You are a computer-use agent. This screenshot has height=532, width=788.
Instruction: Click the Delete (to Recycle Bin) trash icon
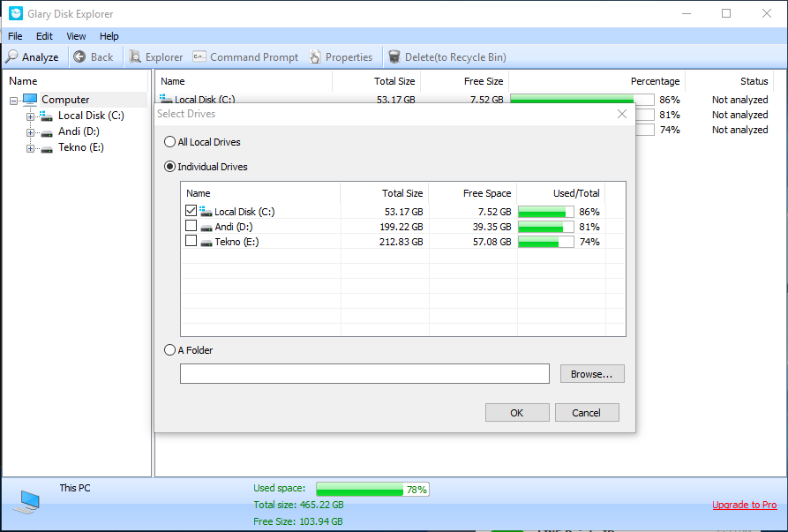point(394,57)
